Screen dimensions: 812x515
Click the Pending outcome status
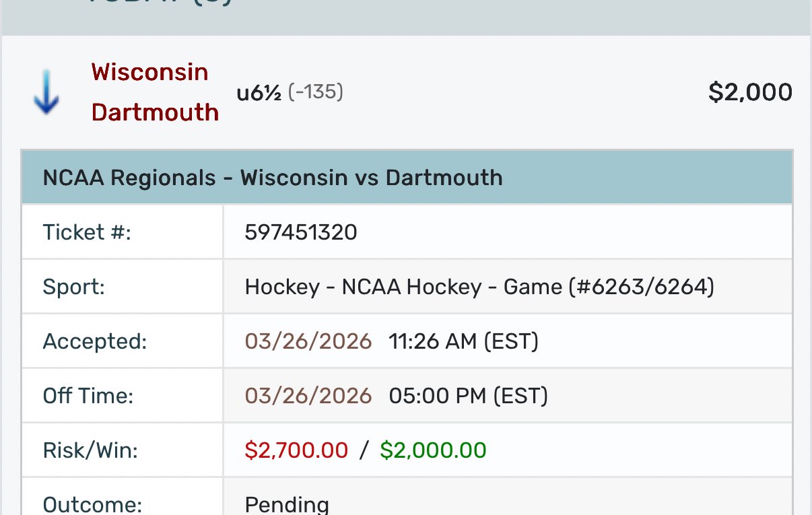[287, 504]
